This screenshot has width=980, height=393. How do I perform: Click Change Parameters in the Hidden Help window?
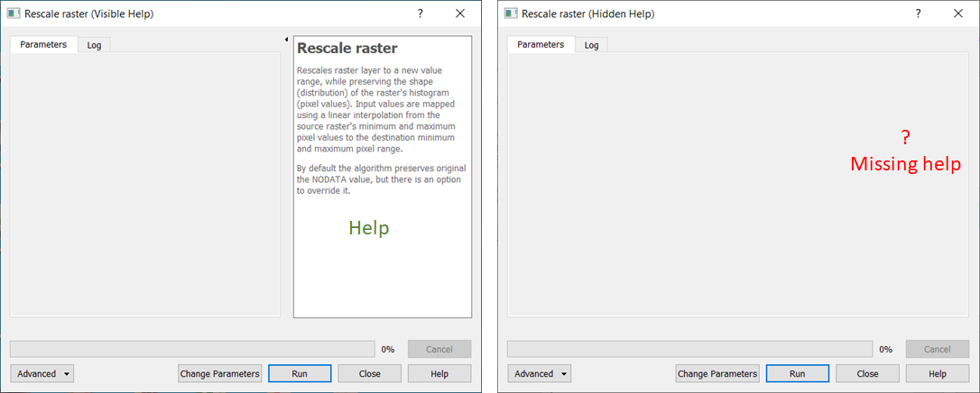pos(717,374)
